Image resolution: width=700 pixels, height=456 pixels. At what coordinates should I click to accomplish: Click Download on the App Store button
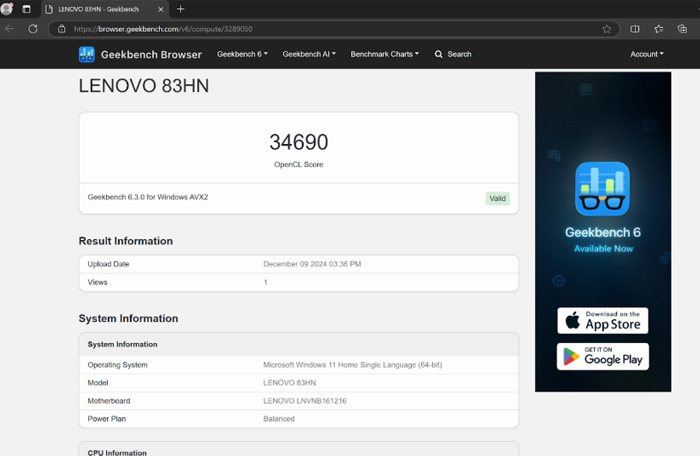tap(603, 320)
